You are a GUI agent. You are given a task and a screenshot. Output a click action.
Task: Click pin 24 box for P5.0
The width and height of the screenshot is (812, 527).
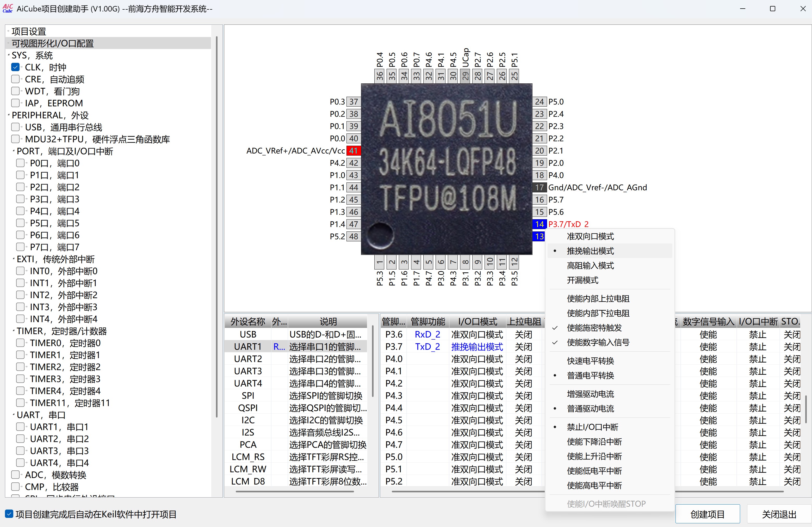(540, 102)
